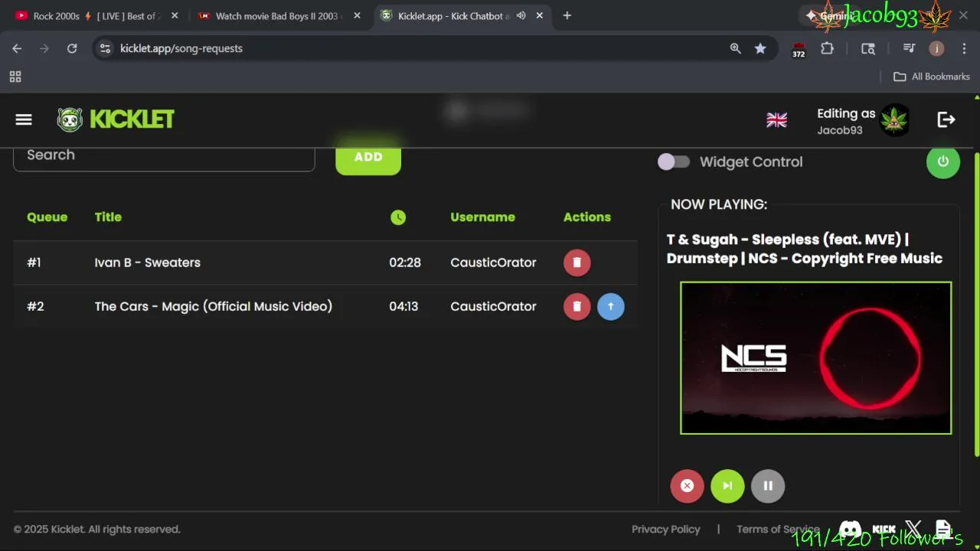
Task: Open the hamburger navigation menu
Action: (24, 119)
